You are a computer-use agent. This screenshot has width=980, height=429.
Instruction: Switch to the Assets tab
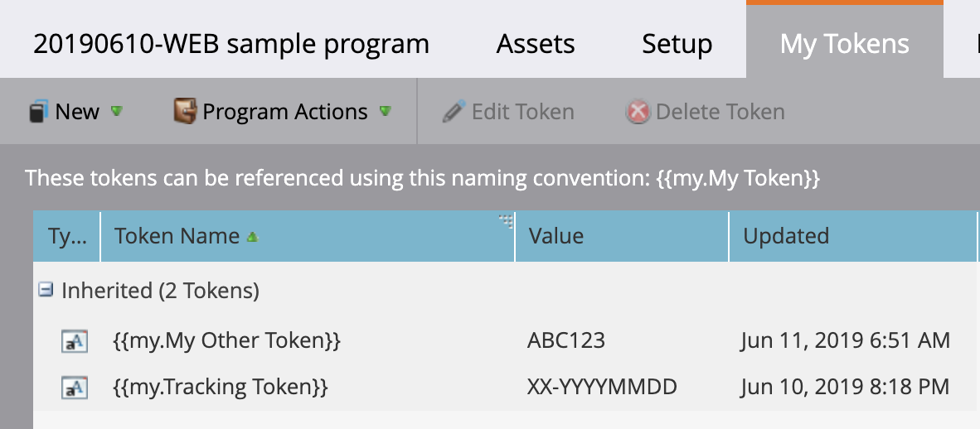(x=536, y=44)
